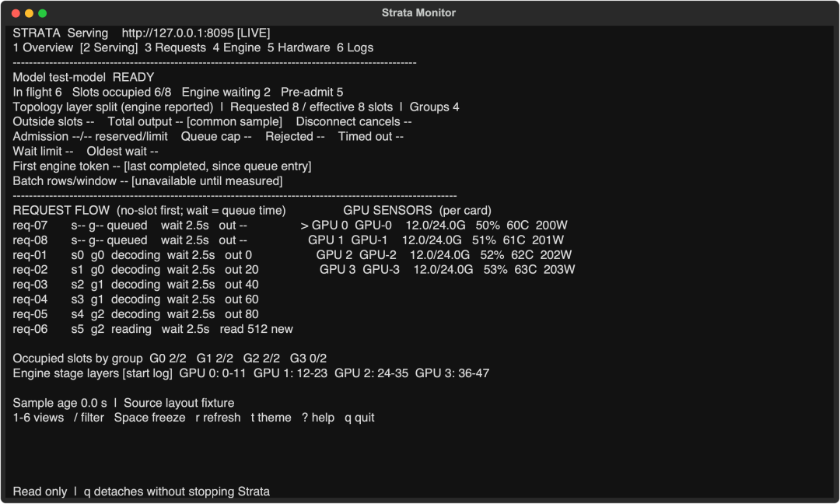
Task: Click the 'Model test-model READY' status
Action: (x=83, y=77)
